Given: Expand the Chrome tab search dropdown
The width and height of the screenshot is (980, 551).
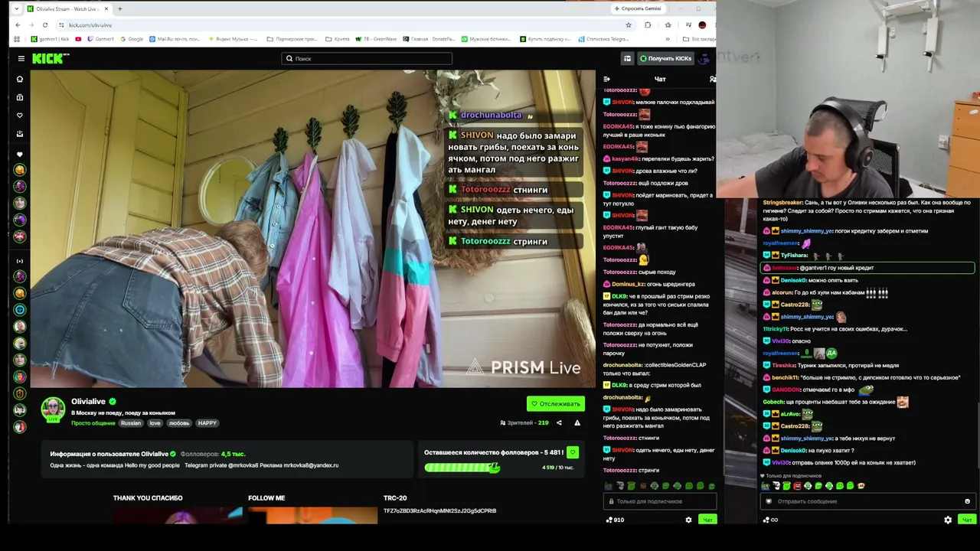Looking at the screenshot, I should click(17, 8).
